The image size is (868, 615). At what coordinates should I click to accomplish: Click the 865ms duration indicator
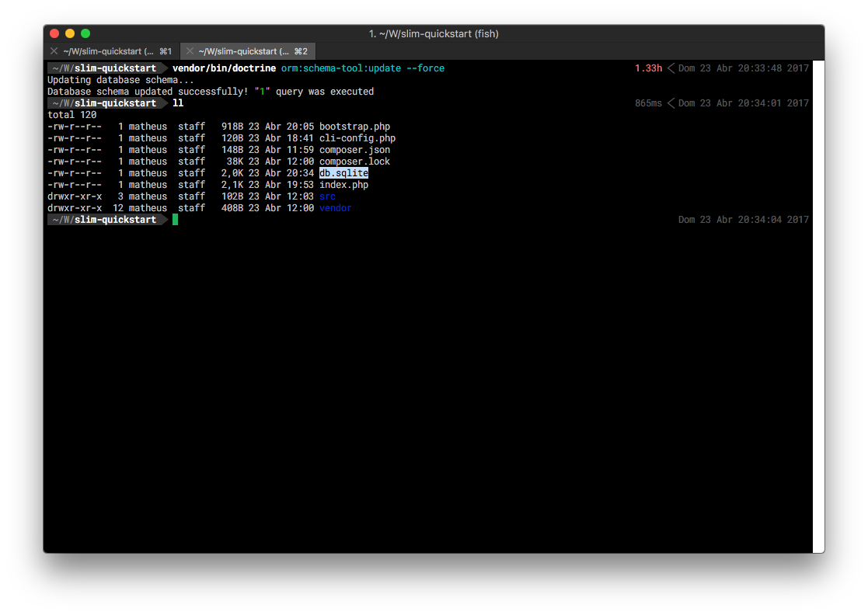(649, 102)
